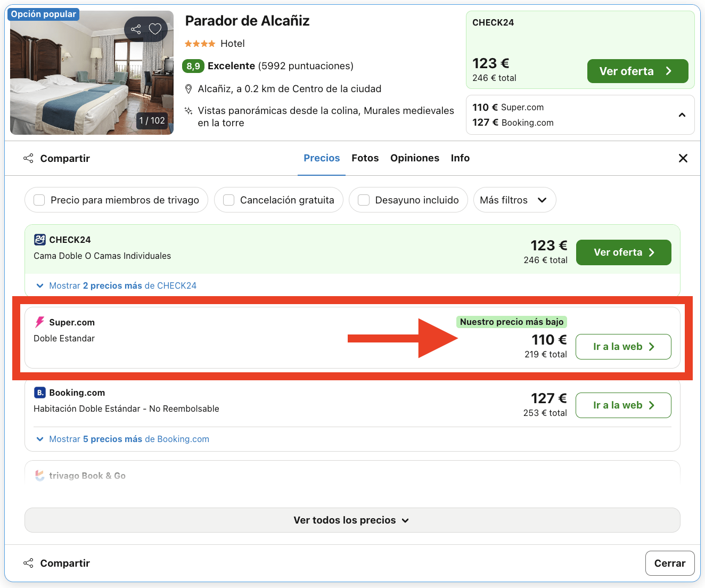Click Habitación Doble Estándar - No Reembolsable text
This screenshot has width=705, height=588.
click(126, 409)
